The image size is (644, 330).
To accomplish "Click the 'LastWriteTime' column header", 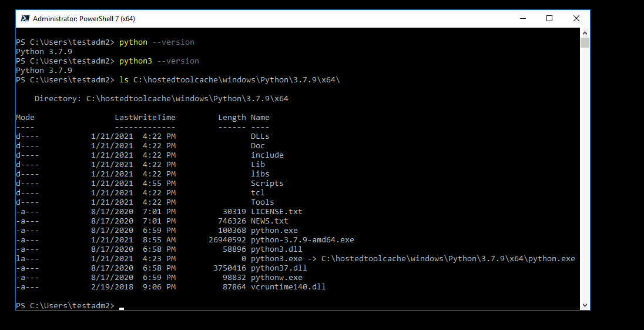I will pyautogui.click(x=145, y=118).
